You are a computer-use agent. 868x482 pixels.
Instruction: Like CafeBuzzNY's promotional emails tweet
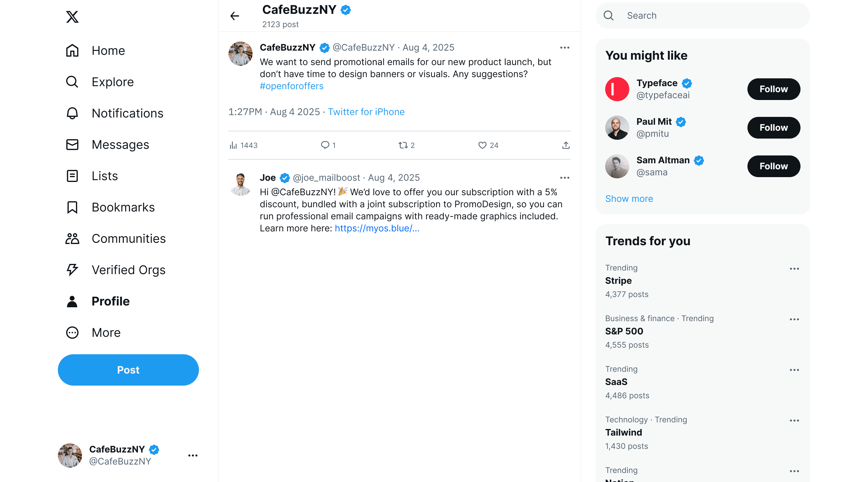(483, 145)
